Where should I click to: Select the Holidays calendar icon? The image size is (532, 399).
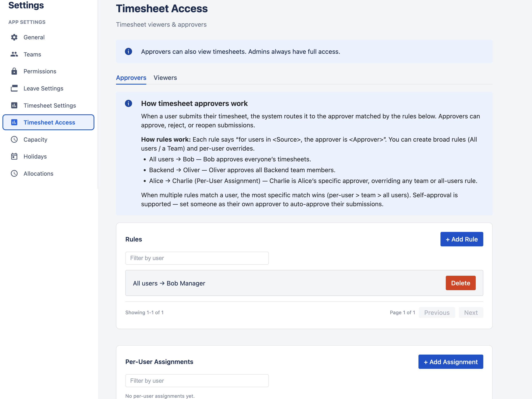[14, 156]
